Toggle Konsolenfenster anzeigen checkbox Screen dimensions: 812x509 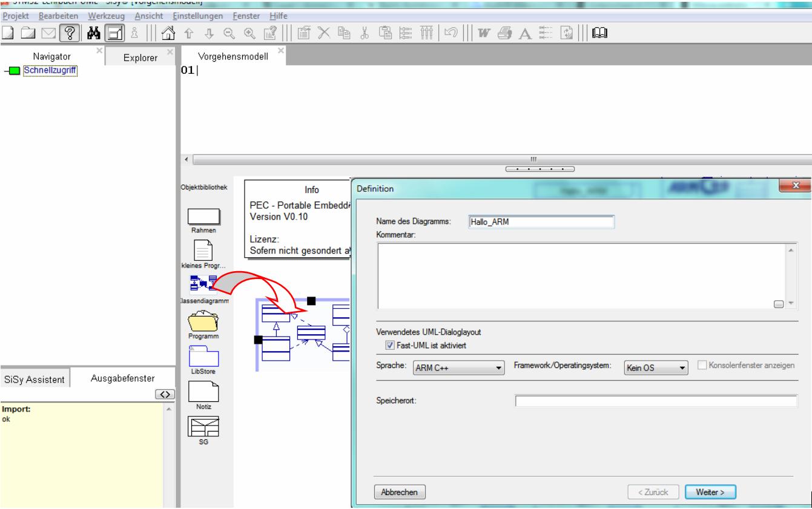704,366
